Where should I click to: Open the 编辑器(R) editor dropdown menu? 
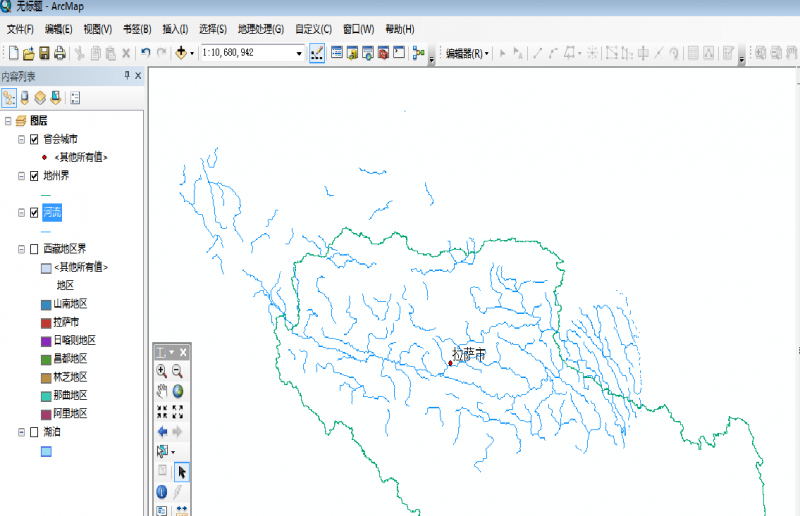tap(467, 53)
